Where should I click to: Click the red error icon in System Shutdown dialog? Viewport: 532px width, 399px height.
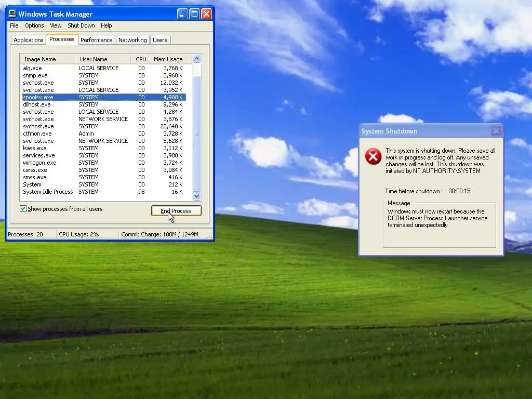[x=373, y=156]
